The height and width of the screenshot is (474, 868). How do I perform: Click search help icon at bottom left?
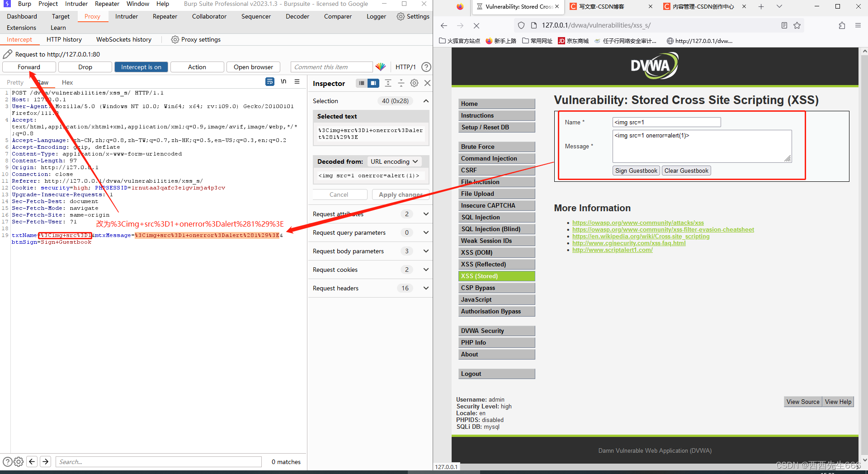tap(8, 462)
